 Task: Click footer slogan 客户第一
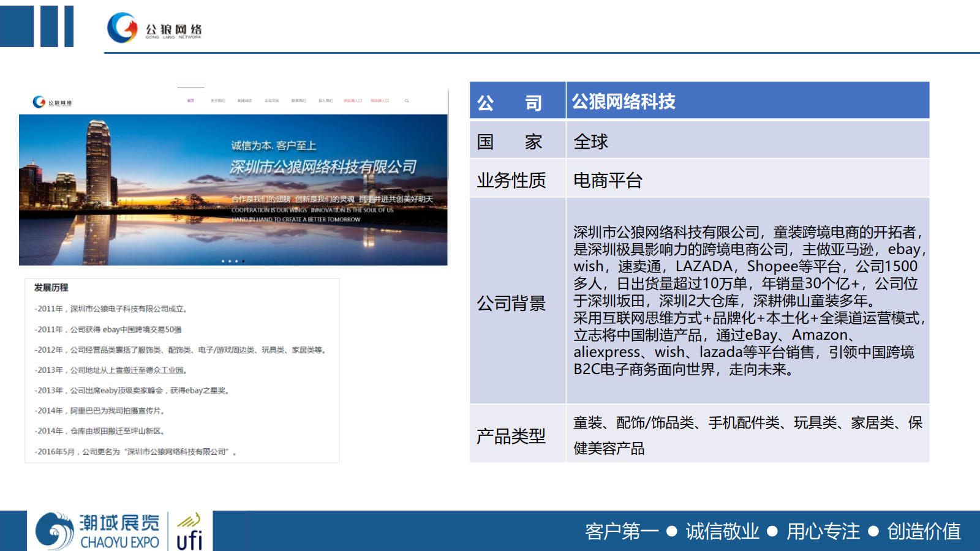click(622, 531)
